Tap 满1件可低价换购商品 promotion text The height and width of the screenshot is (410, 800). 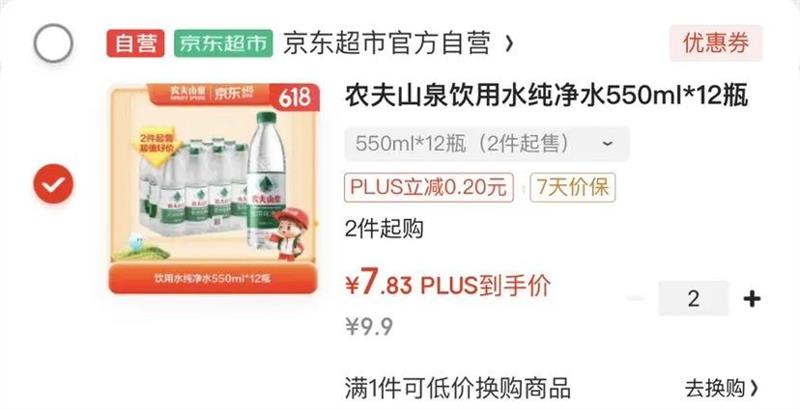pyautogui.click(x=457, y=389)
